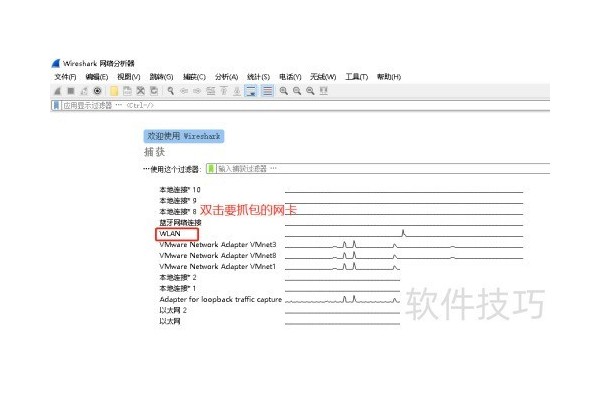Screen dimensions: 600x400
Task: Select the 以太网 2 interface
Action: [173, 310]
